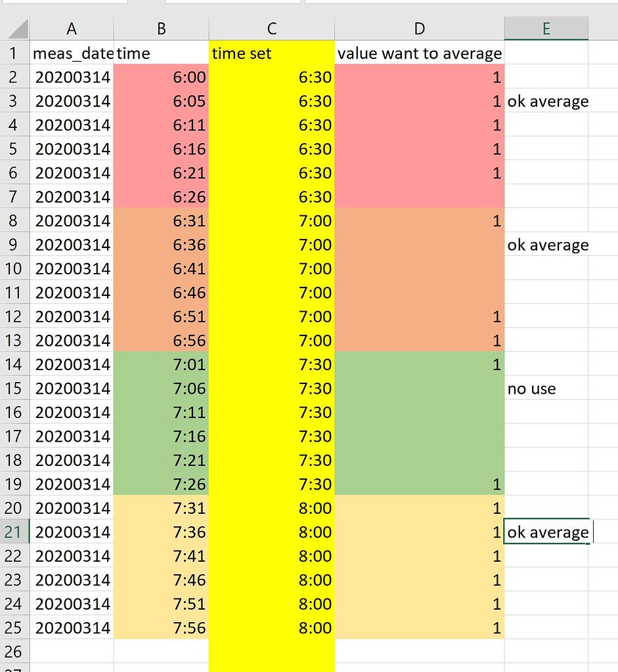Select the value 1 in cell D19

(420, 484)
